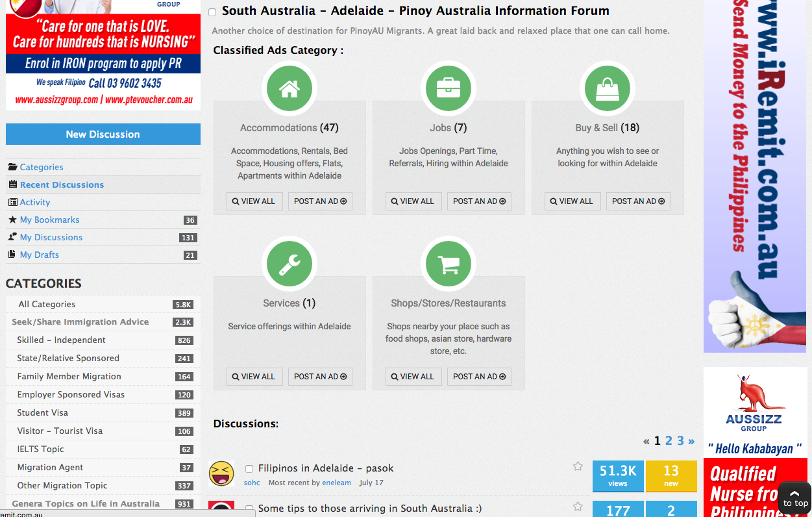Select Student Visa category

pos(42,412)
